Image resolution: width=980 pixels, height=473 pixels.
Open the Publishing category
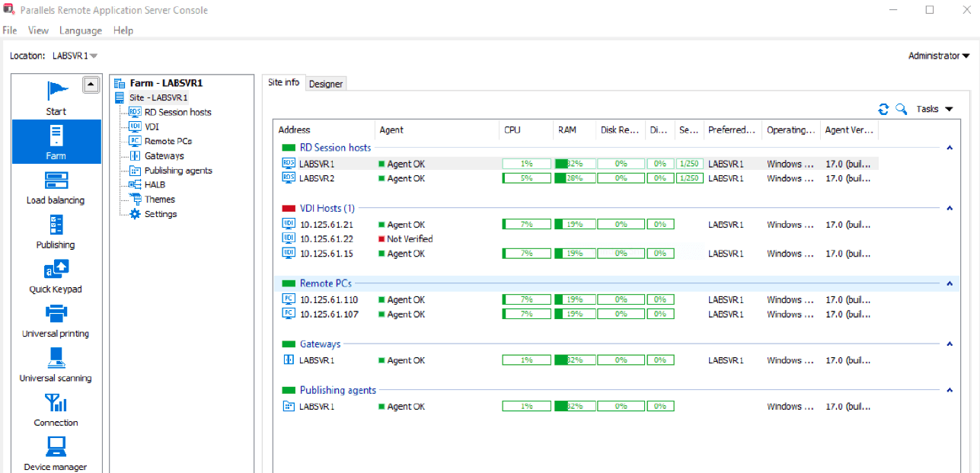pos(56,231)
